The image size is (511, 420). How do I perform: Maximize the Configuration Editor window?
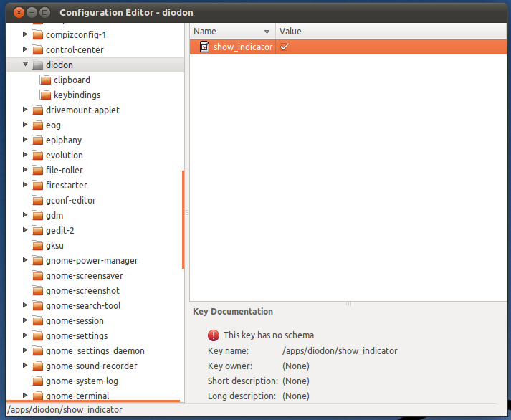coord(44,12)
